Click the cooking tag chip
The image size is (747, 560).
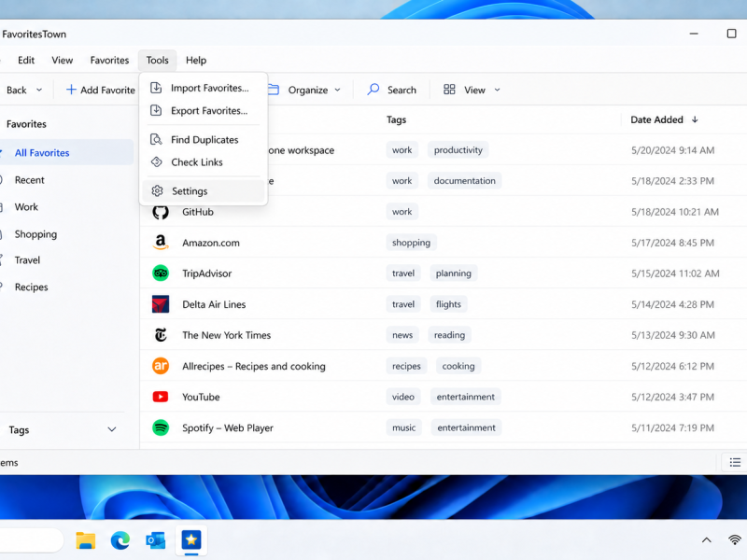(458, 366)
